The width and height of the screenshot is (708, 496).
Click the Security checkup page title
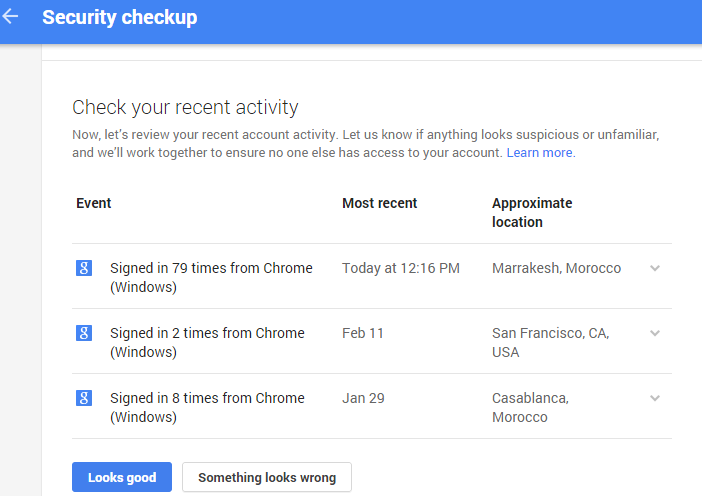(x=120, y=18)
